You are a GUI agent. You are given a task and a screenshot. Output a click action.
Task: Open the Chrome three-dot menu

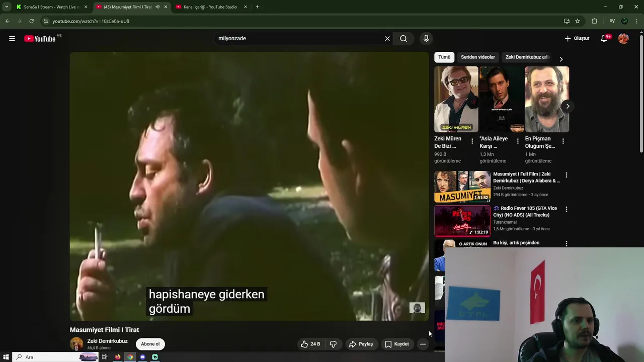click(x=637, y=21)
